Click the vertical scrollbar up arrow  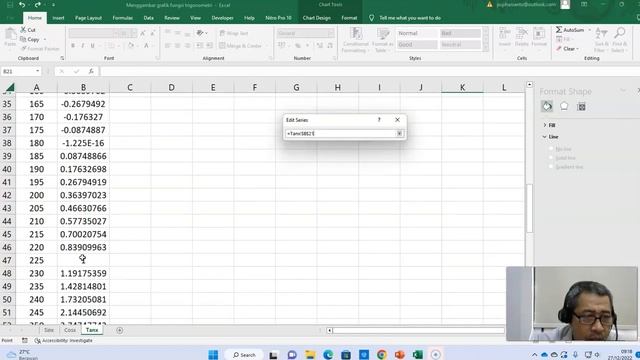[x=529, y=84]
